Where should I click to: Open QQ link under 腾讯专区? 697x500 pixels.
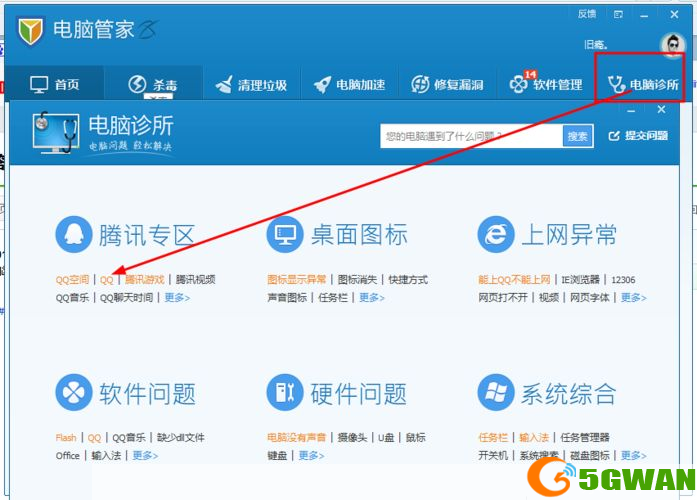point(107,280)
